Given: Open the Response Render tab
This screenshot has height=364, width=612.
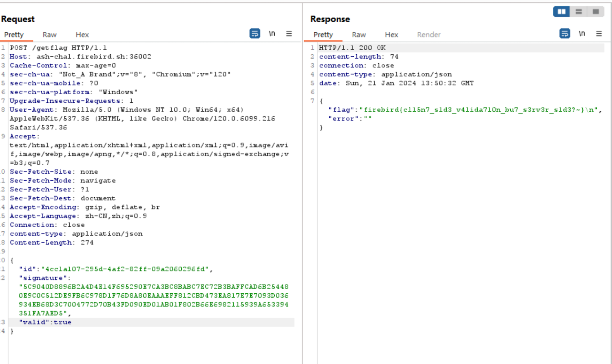Looking at the screenshot, I should 429,35.
